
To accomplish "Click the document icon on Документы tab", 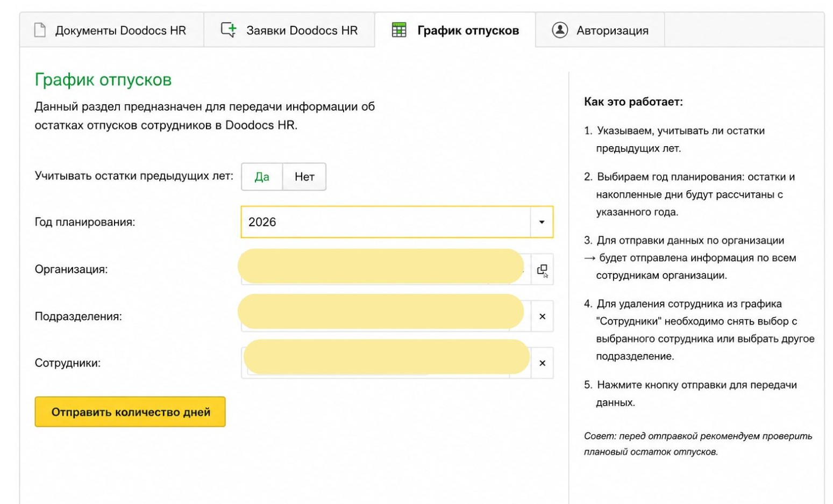I will coord(40,30).
